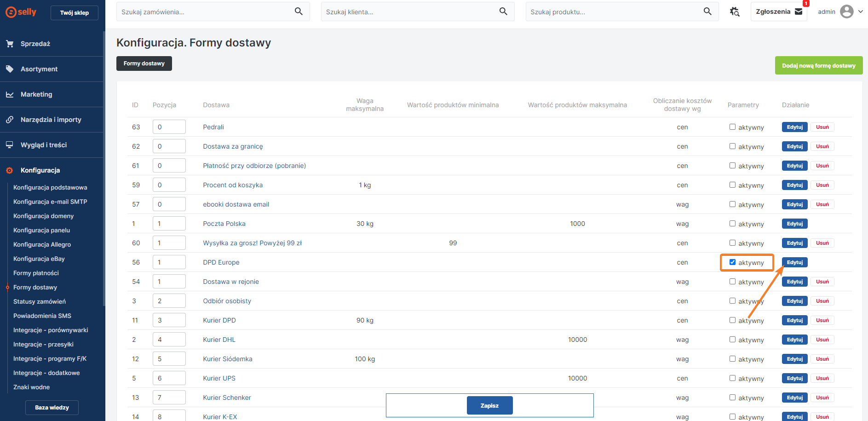
Task: Click the order search magnifier icon
Action: pyautogui.click(x=299, y=12)
